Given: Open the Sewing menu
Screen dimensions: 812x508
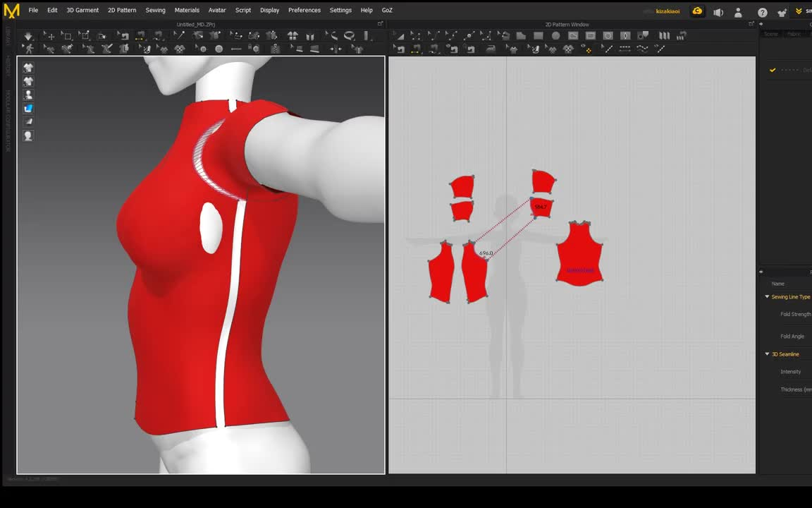Looking at the screenshot, I should [x=155, y=10].
